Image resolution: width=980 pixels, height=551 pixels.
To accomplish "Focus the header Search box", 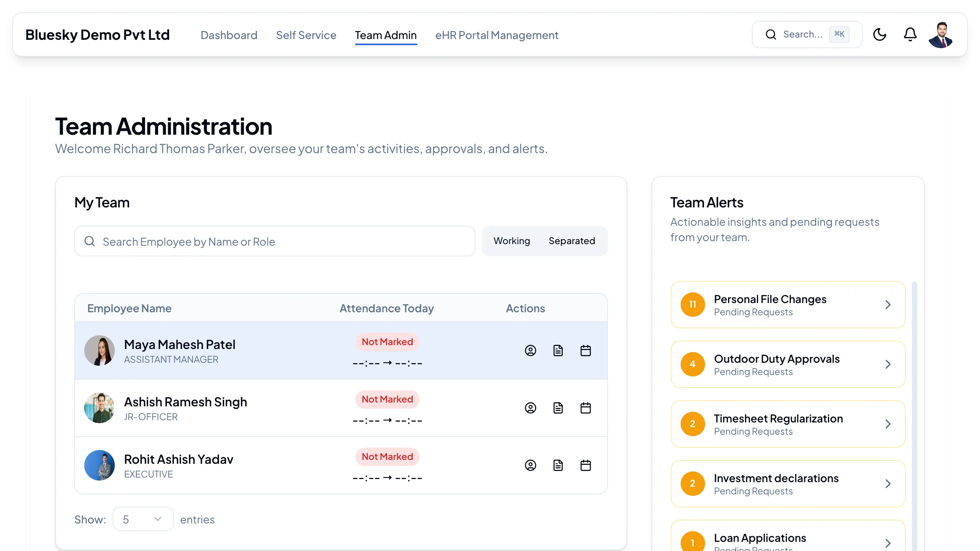I will coord(807,34).
